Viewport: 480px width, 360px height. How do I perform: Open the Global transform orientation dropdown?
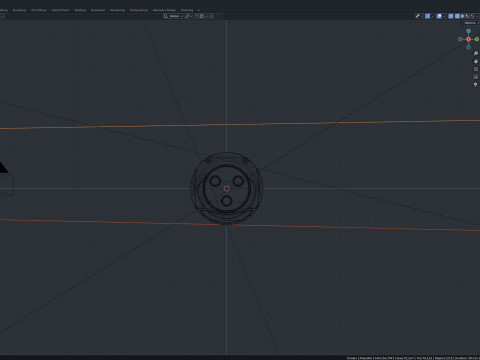(173, 16)
